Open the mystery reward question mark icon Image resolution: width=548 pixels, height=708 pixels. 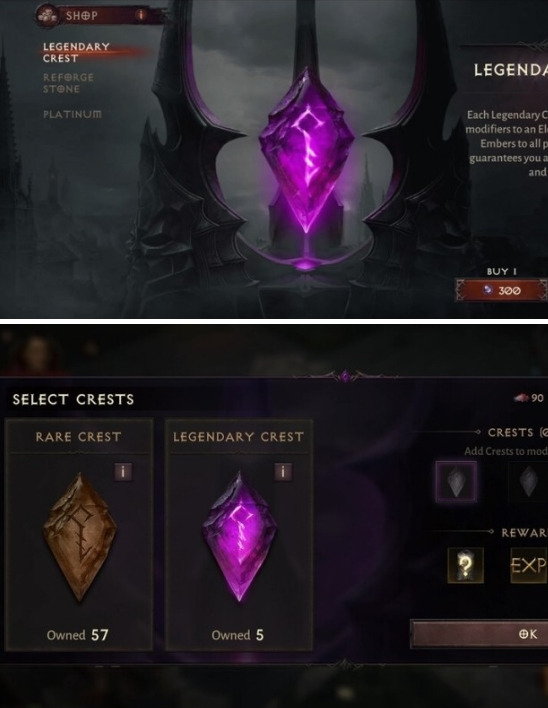point(465,565)
